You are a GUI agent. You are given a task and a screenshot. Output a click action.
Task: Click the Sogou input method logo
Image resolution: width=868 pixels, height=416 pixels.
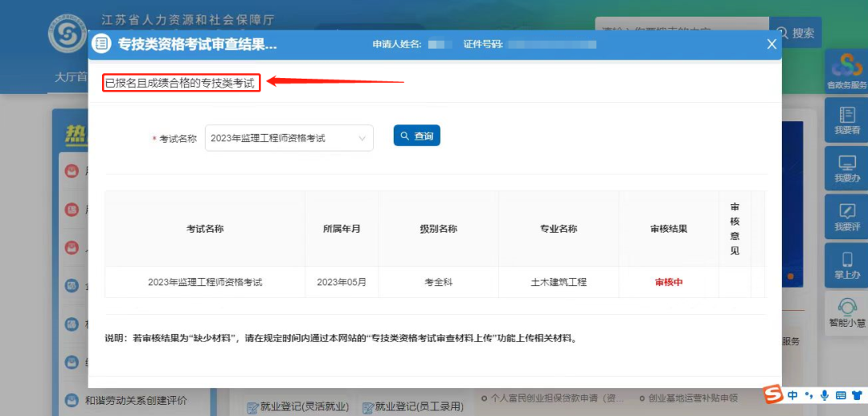772,395
